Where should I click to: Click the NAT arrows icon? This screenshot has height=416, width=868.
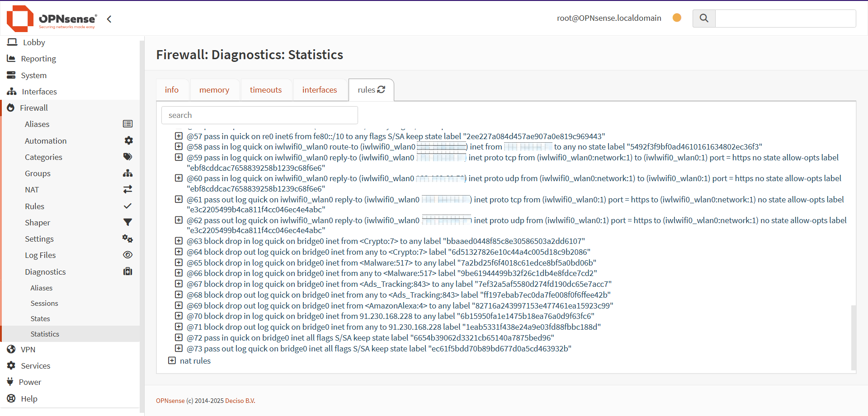pos(128,189)
